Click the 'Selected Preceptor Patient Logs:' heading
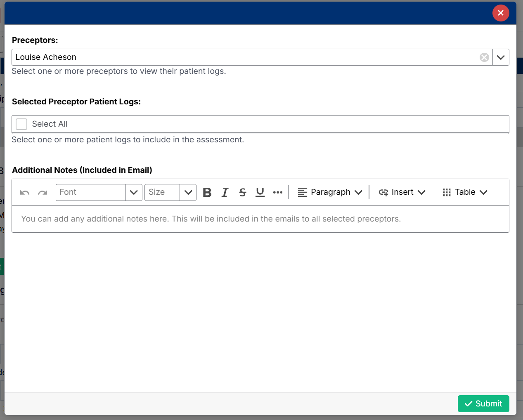The width and height of the screenshot is (523, 420). [76, 102]
